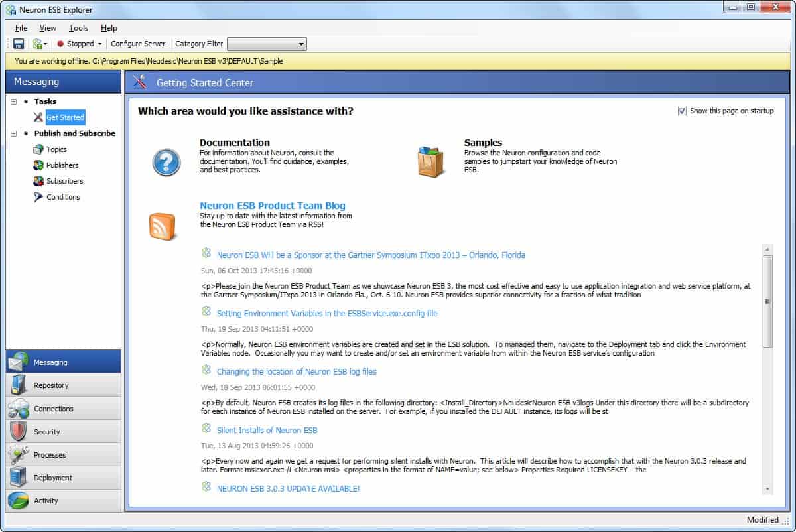
Task: Switch to the Activity section label
Action: tap(46, 501)
